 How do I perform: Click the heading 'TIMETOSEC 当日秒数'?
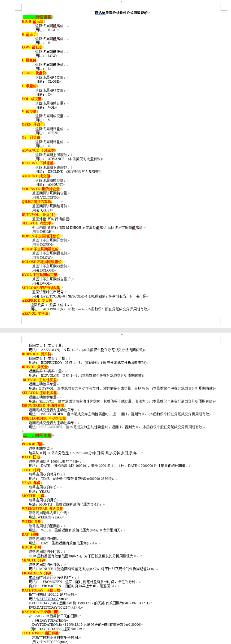coord(40,633)
